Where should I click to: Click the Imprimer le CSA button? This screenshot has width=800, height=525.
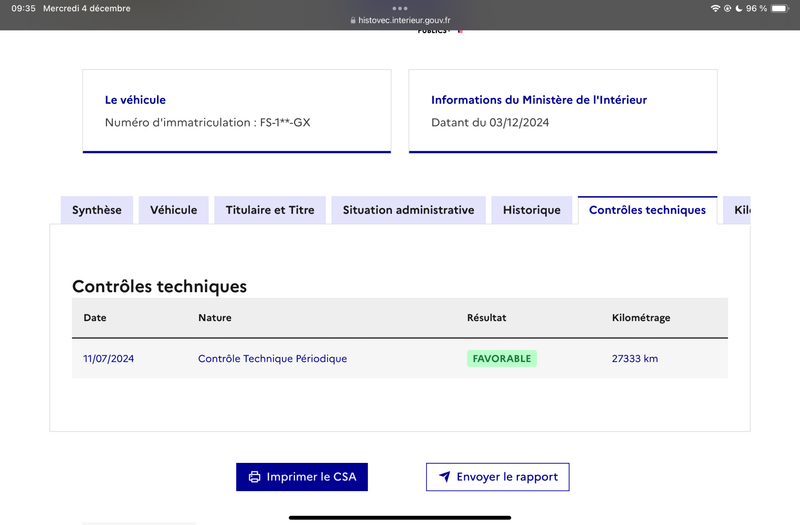click(302, 477)
